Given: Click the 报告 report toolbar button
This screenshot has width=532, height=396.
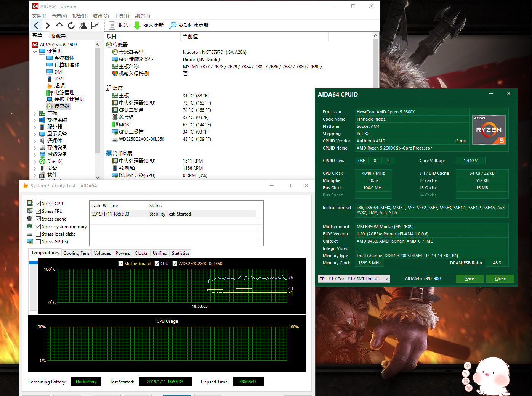Looking at the screenshot, I should (x=119, y=26).
